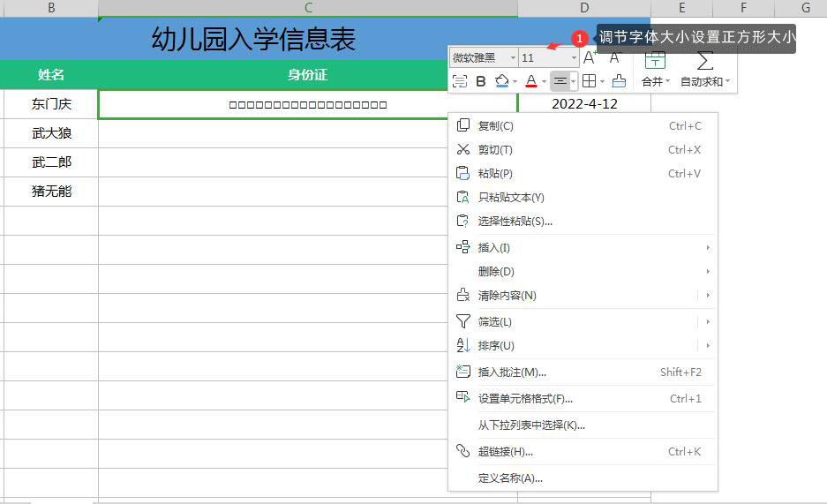The height and width of the screenshot is (504, 827).
Task: Apply the fill color bucket
Action: tap(501, 81)
